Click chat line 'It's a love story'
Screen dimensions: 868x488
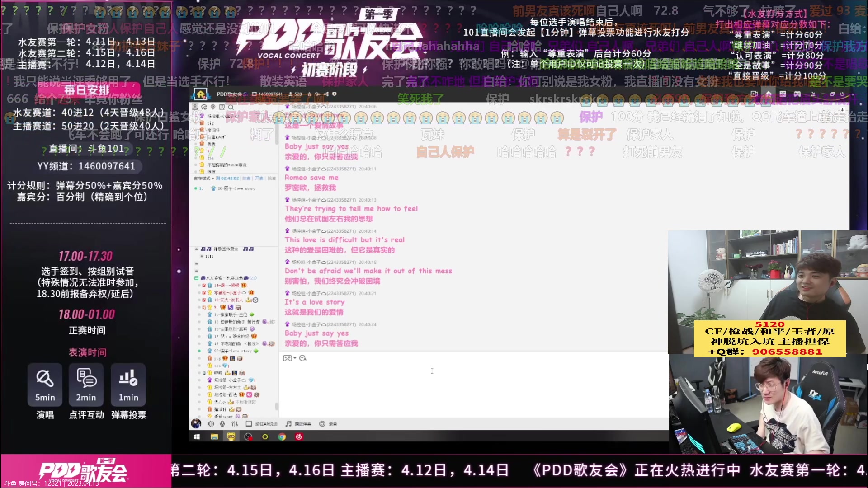(x=315, y=302)
